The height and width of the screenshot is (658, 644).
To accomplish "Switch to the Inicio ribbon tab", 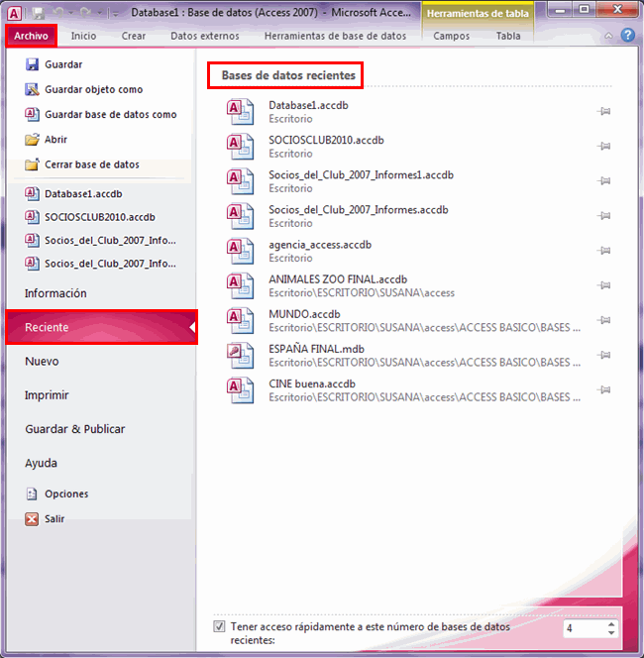I will (83, 36).
